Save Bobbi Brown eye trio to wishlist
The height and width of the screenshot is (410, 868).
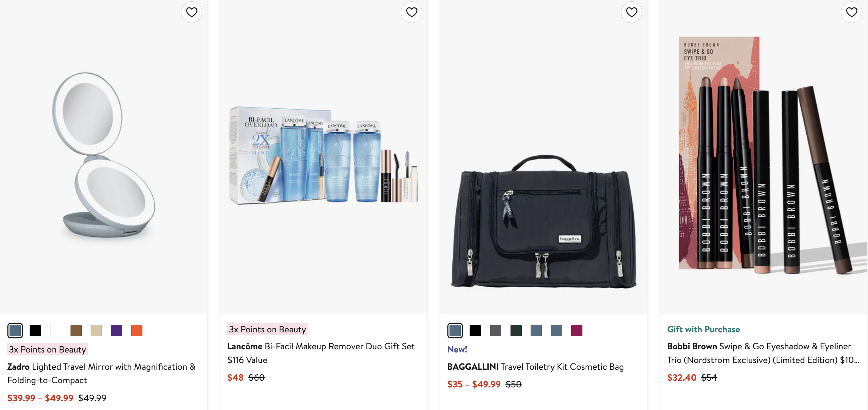[851, 12]
